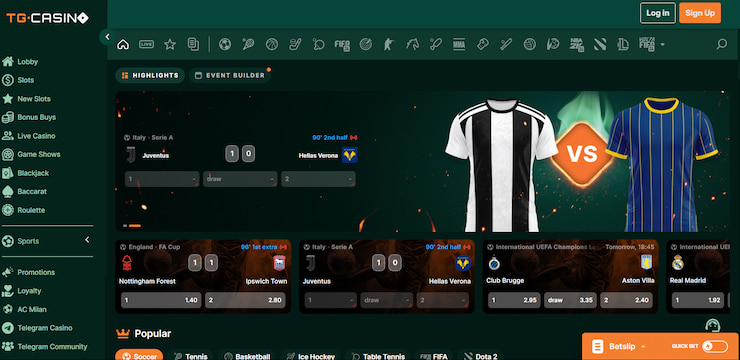Select the darts board icon
This screenshot has width=740, height=360.
pos(365,44)
